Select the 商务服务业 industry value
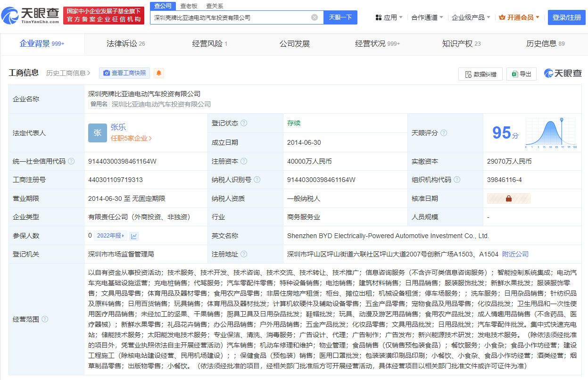This screenshot has width=588, height=380. [x=304, y=217]
